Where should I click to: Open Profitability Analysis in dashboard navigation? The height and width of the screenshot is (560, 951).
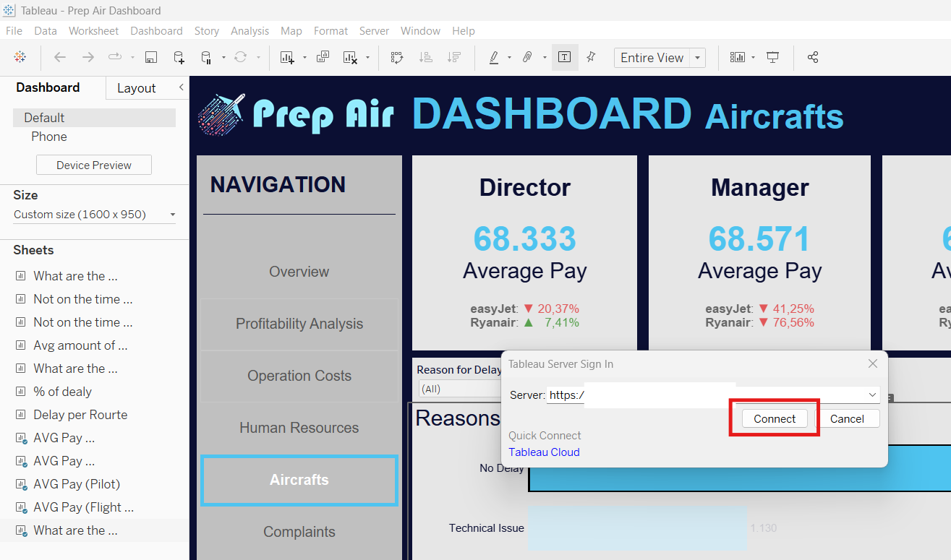coord(299,324)
